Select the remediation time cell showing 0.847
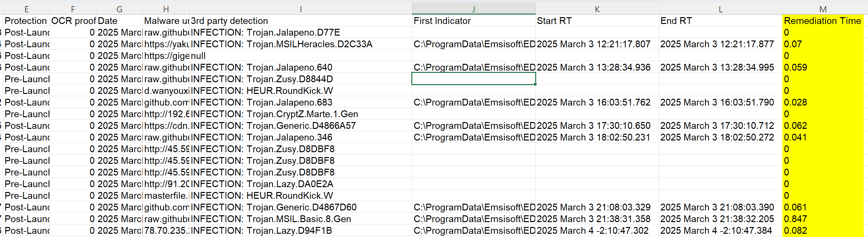The image size is (868, 237). coord(822,219)
